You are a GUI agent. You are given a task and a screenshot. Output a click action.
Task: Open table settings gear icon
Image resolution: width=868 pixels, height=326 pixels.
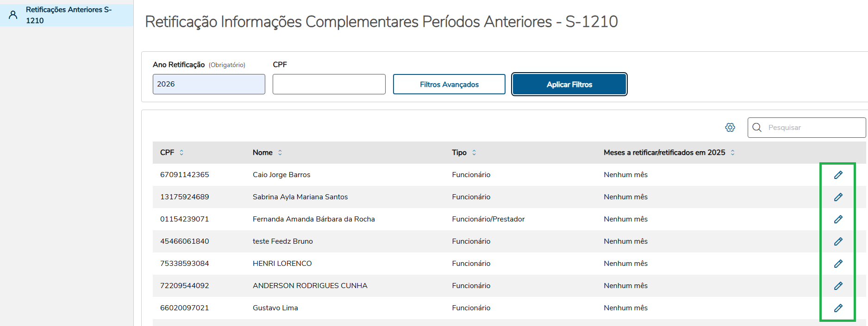pyautogui.click(x=730, y=128)
